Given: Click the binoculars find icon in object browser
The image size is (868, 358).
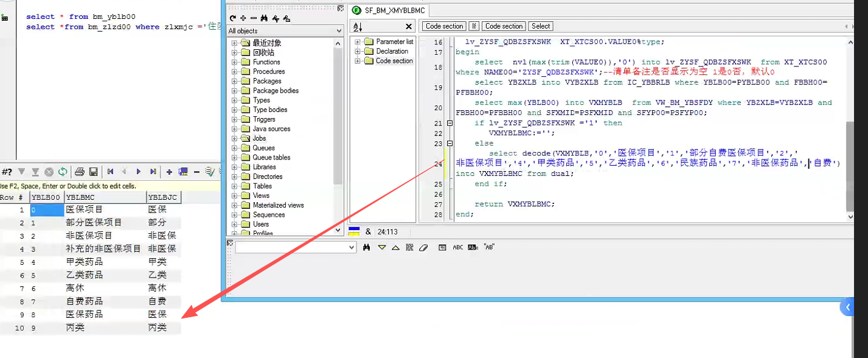Looking at the screenshot, I should pyautogui.click(x=265, y=18).
